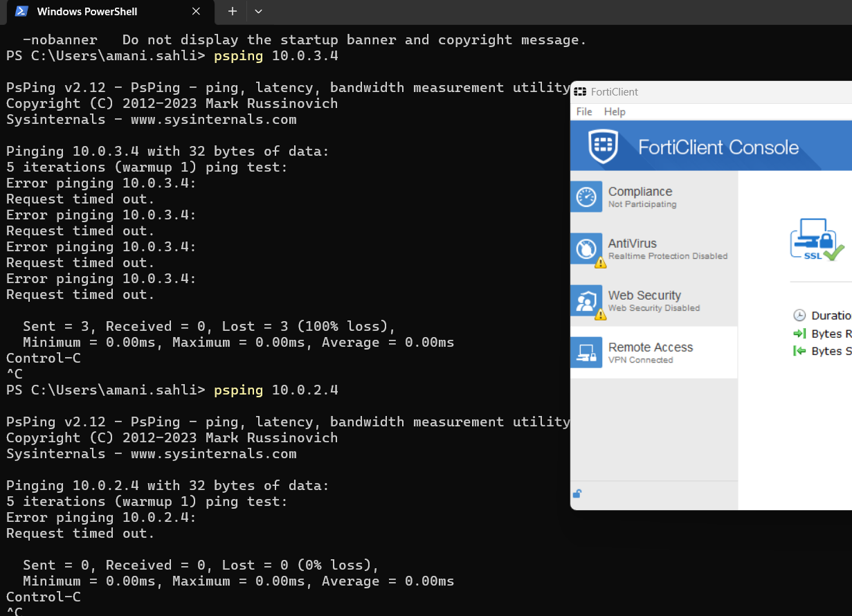Screen dimensions: 852x616
Task: Open a new PowerShell tab with plus button
Action: pyautogui.click(x=232, y=12)
